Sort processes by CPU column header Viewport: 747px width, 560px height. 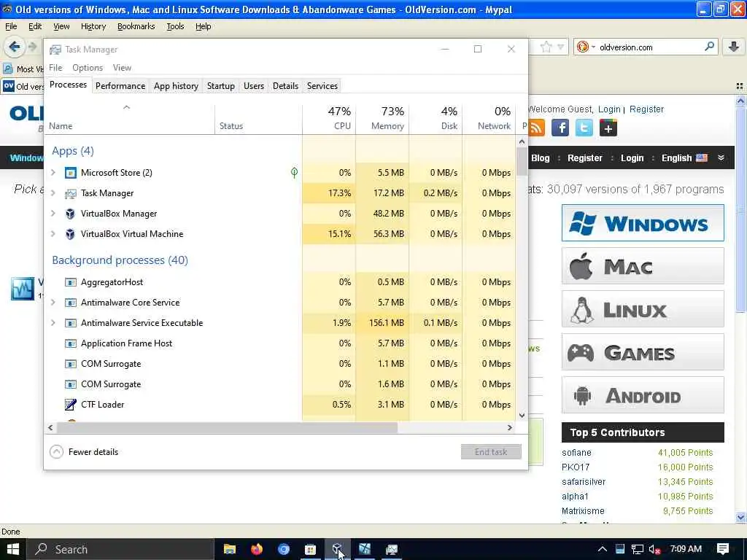[329, 118]
